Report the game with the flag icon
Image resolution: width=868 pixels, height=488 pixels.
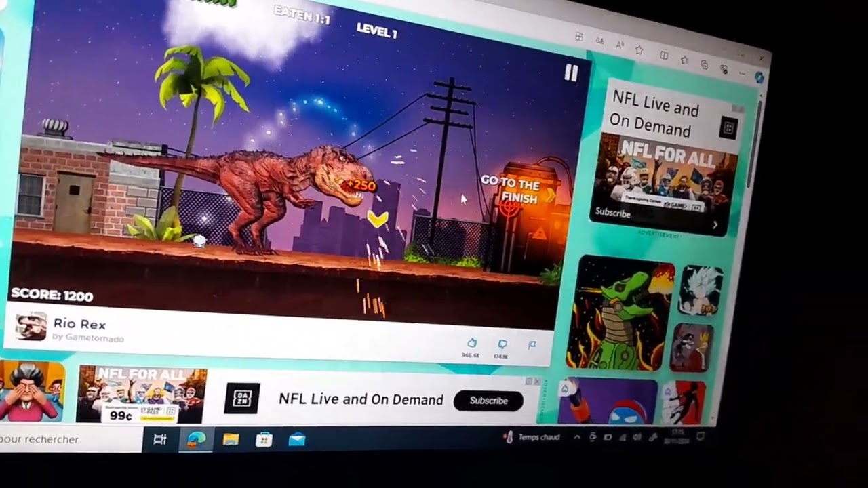(x=532, y=345)
